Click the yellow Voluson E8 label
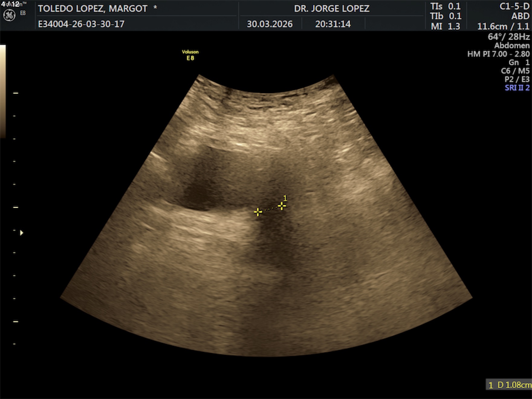The width and height of the screenshot is (532, 399). pyautogui.click(x=190, y=55)
